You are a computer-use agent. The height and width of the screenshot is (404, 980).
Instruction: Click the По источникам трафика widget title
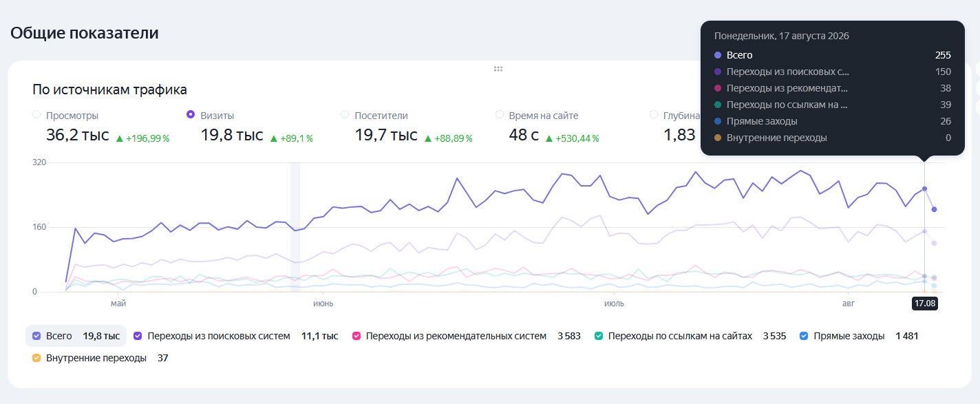pyautogui.click(x=109, y=89)
